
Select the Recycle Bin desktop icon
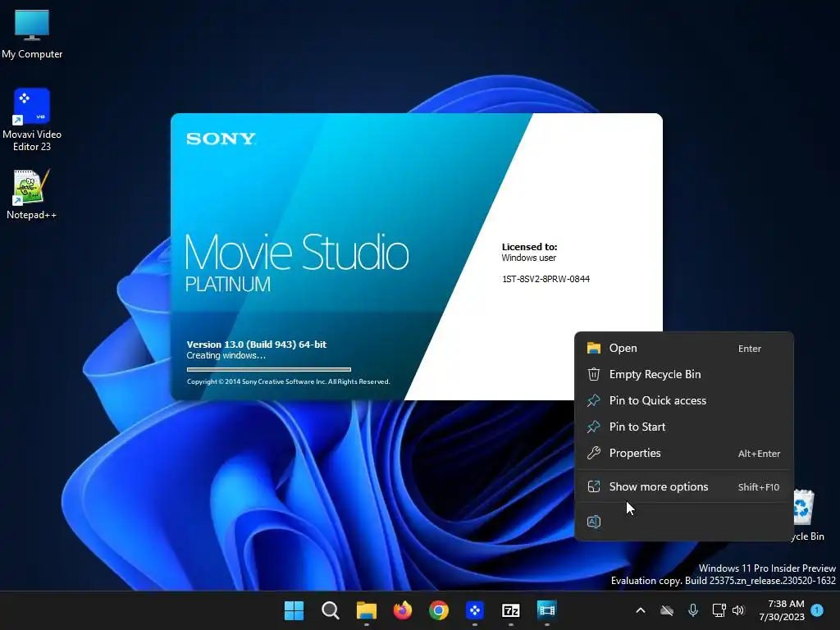(x=808, y=515)
